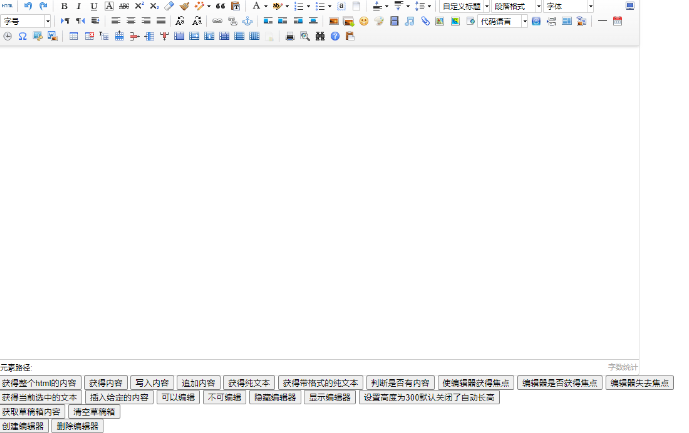Print the document
This screenshot has width=689, height=433.
(x=290, y=36)
